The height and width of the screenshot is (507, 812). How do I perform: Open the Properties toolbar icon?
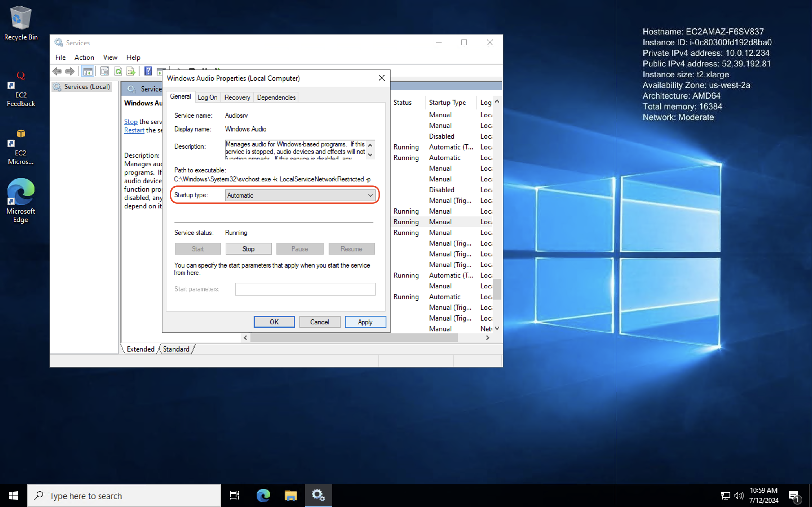point(105,71)
